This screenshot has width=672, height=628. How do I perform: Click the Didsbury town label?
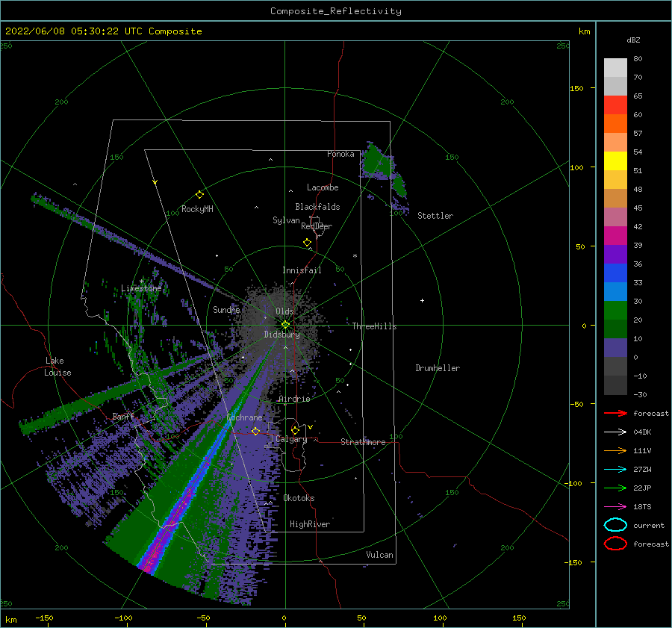pos(281,335)
